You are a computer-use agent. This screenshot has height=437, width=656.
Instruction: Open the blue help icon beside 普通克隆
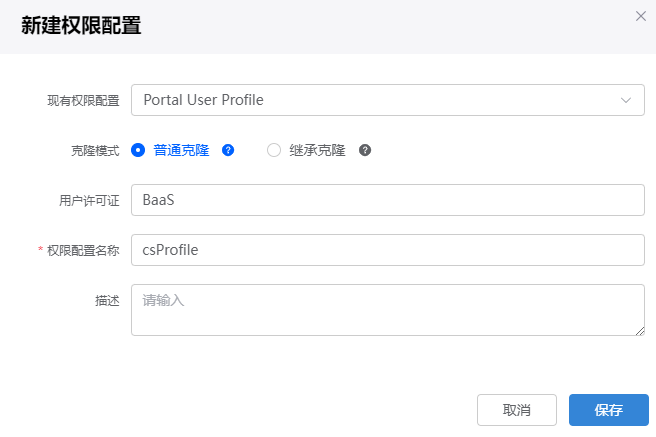click(x=228, y=150)
